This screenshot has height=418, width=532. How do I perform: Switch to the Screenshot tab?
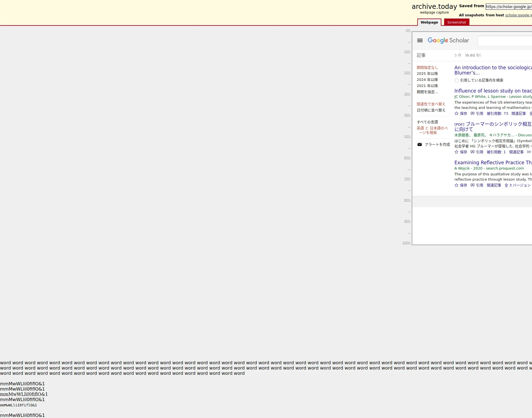pyautogui.click(x=456, y=22)
